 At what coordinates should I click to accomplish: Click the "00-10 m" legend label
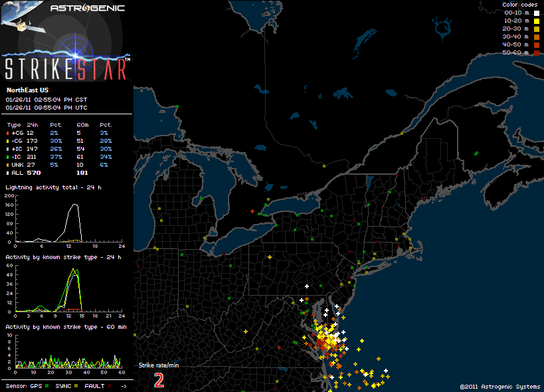pyautogui.click(x=517, y=13)
